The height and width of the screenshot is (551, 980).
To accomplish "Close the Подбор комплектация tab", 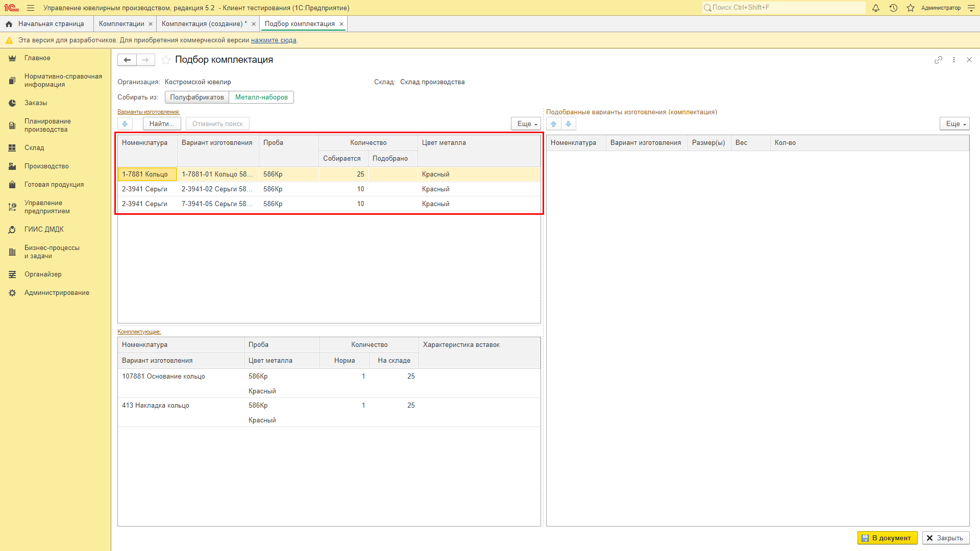I will click(341, 24).
